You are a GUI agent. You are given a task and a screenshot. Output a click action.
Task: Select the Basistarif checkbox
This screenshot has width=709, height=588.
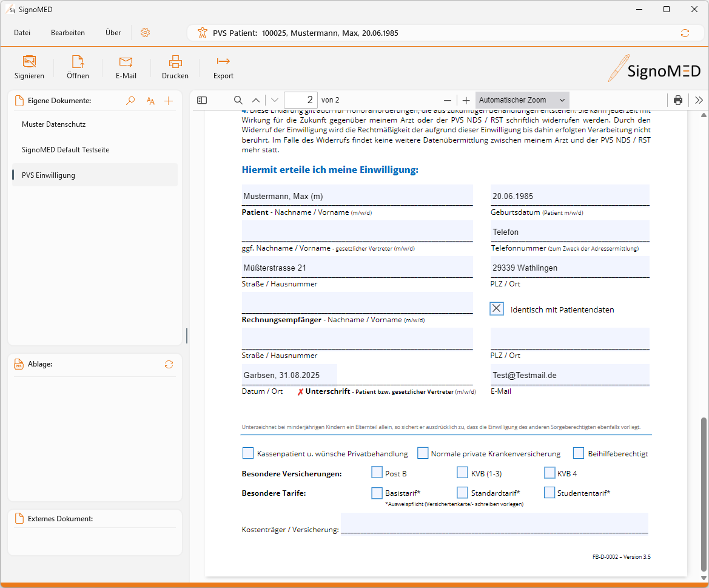(377, 493)
